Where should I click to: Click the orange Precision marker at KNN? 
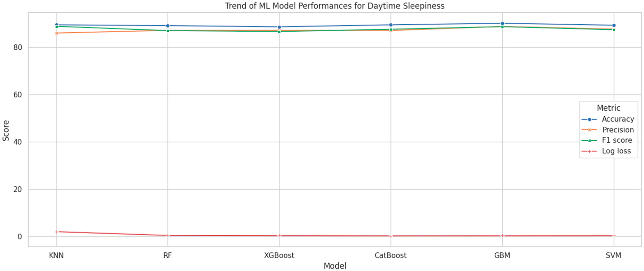57,33
